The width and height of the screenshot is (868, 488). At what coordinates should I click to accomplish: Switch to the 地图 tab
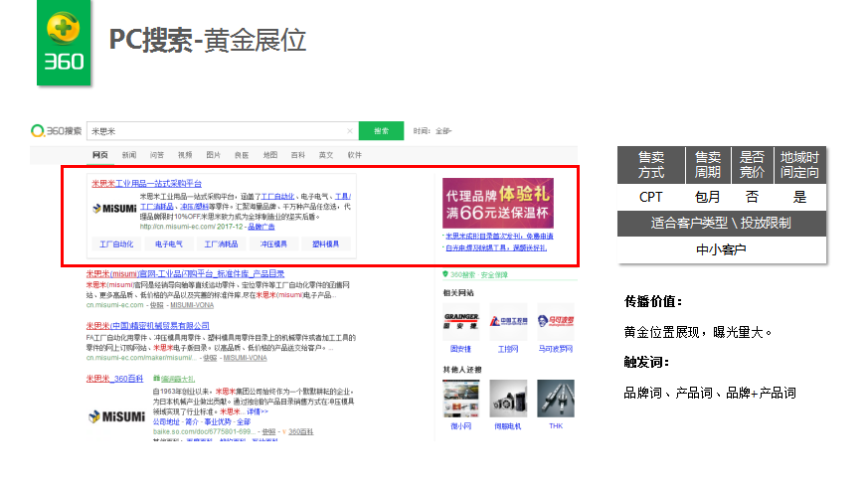click(x=270, y=155)
